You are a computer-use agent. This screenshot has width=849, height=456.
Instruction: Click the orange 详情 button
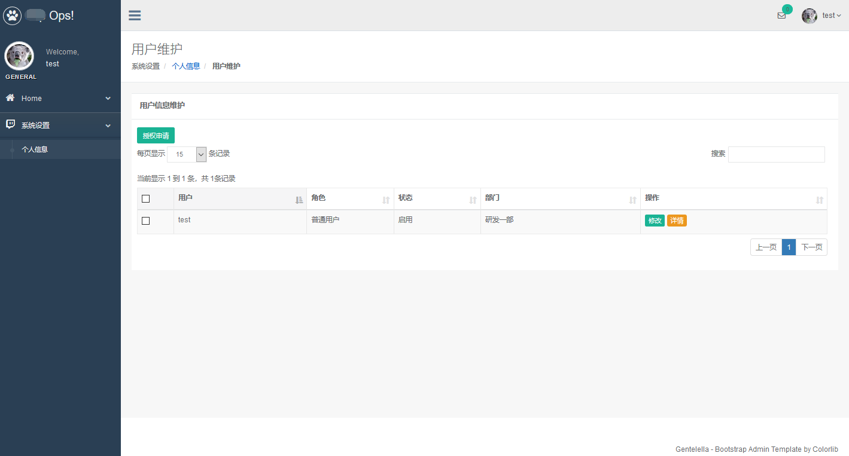click(x=677, y=221)
